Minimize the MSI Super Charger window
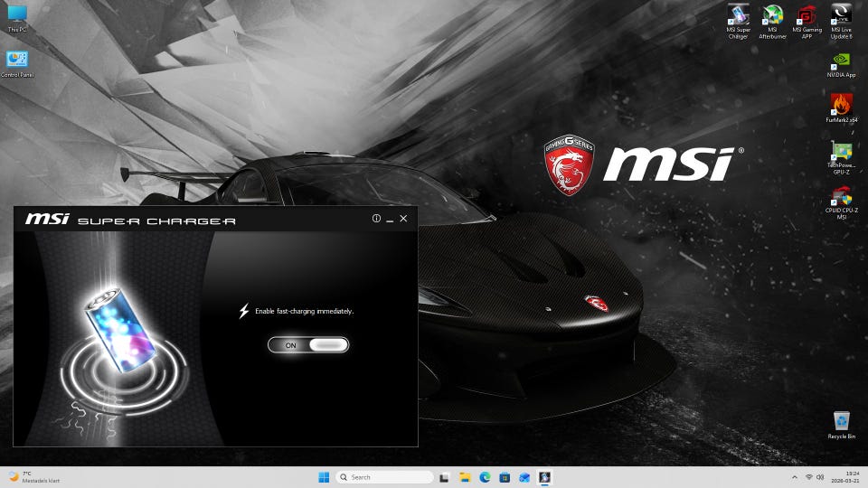Image resolution: width=868 pixels, height=488 pixels. click(389, 219)
